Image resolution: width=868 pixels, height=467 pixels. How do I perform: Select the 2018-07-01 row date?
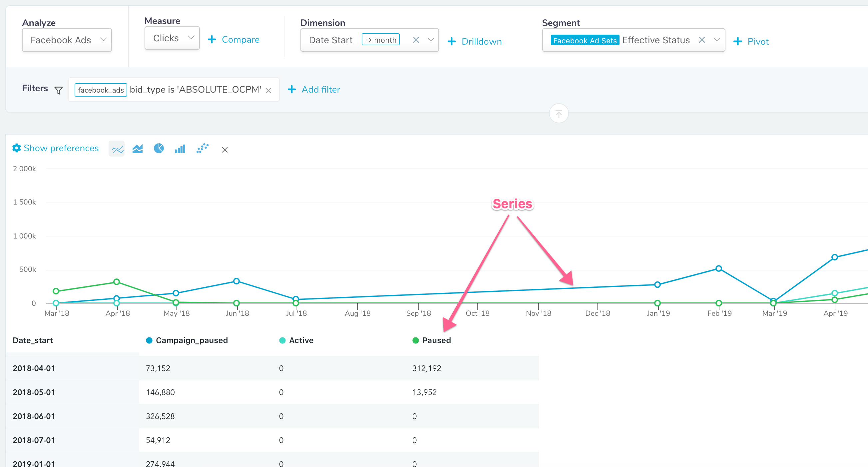34,440
